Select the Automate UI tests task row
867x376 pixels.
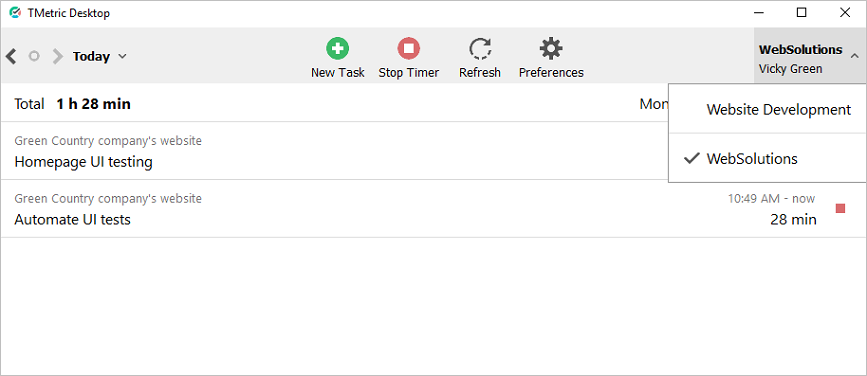pyautogui.click(x=434, y=209)
